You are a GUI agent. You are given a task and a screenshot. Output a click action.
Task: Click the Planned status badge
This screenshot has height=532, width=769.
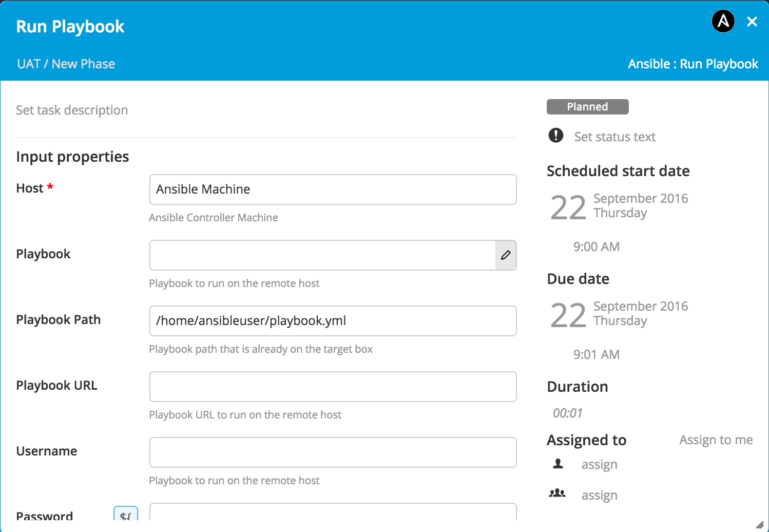(x=588, y=107)
